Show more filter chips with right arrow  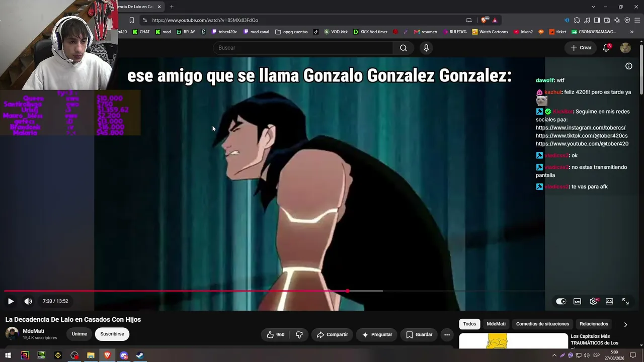pos(625,324)
